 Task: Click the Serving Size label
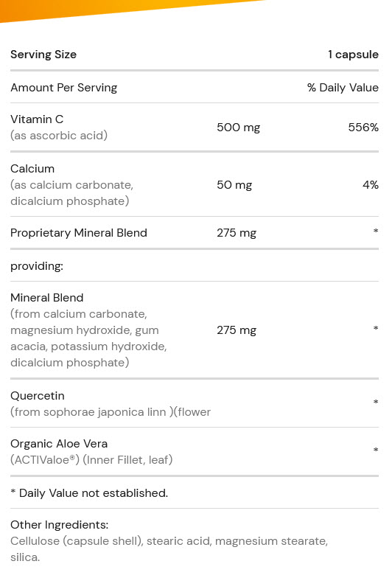pos(43,55)
